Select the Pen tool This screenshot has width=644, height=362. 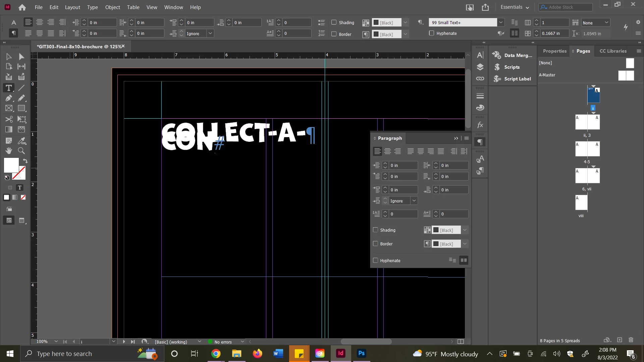click(9, 98)
